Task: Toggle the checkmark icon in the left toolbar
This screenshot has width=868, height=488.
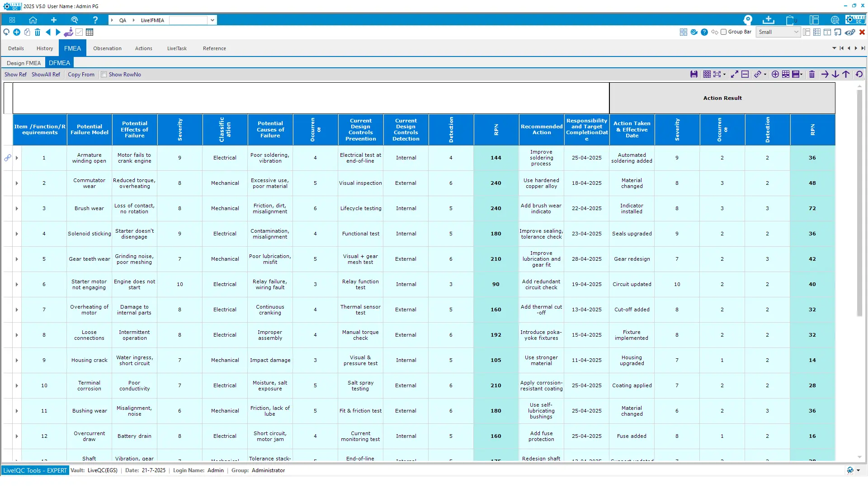Action: (x=79, y=32)
